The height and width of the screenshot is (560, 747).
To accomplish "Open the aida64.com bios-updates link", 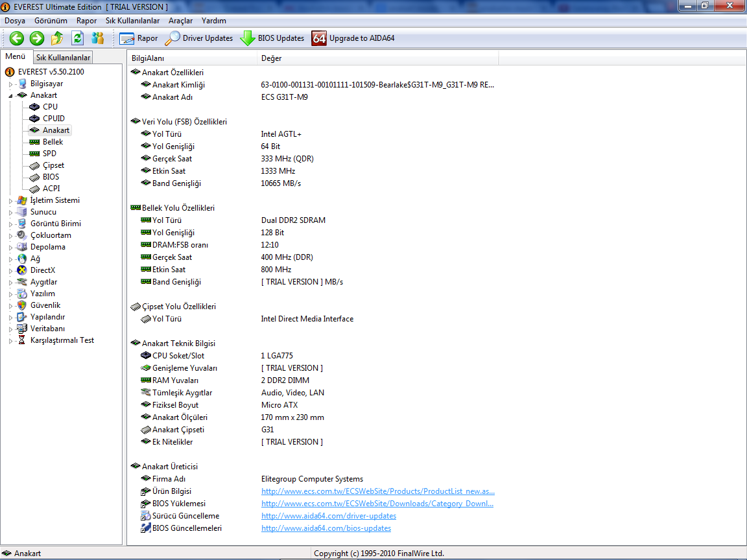I will pyautogui.click(x=326, y=529).
